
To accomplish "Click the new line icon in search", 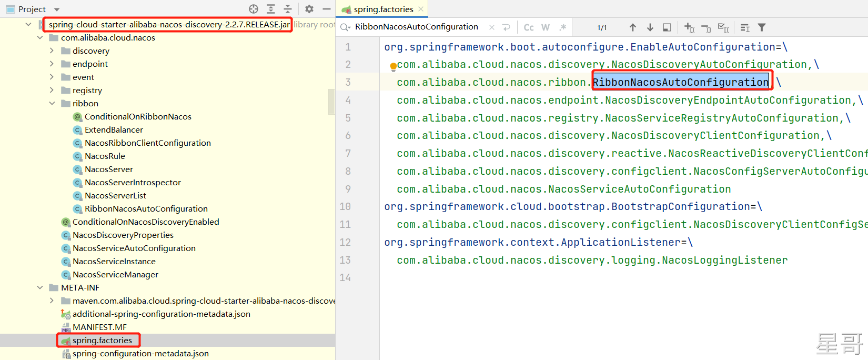I will [507, 27].
